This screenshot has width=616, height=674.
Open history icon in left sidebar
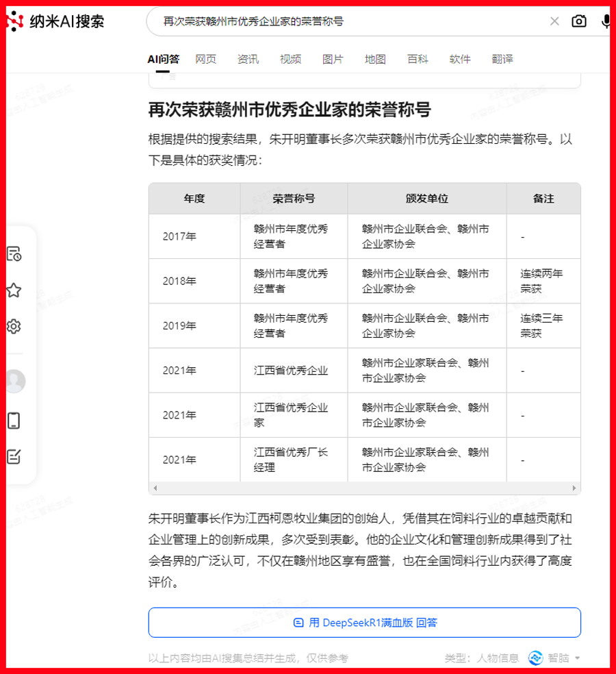tap(14, 254)
